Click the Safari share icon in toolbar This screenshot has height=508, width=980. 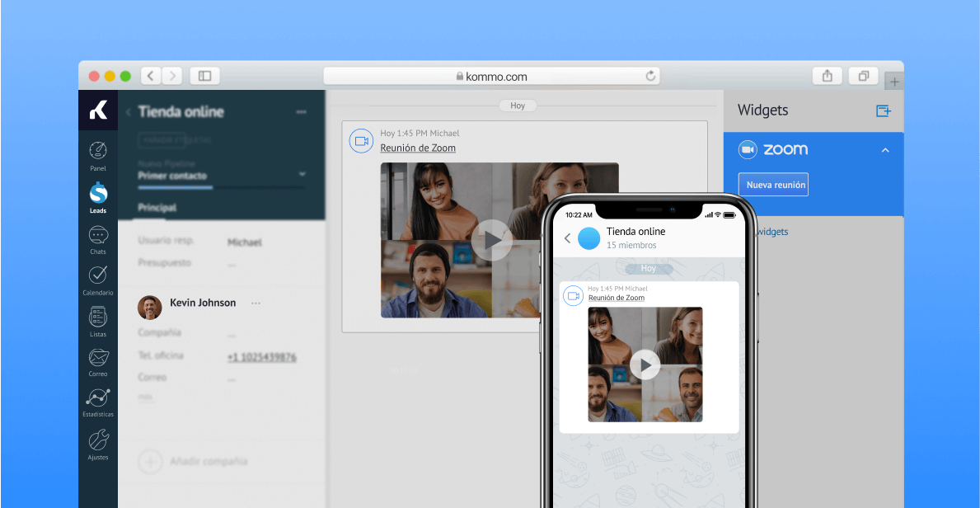(827, 76)
